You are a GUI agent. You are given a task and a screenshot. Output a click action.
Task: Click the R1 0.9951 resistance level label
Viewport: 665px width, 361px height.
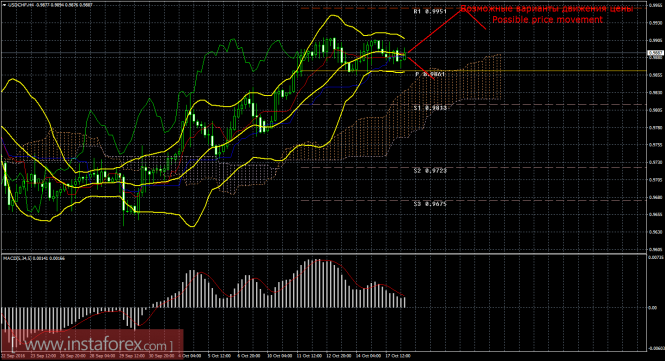(430, 11)
